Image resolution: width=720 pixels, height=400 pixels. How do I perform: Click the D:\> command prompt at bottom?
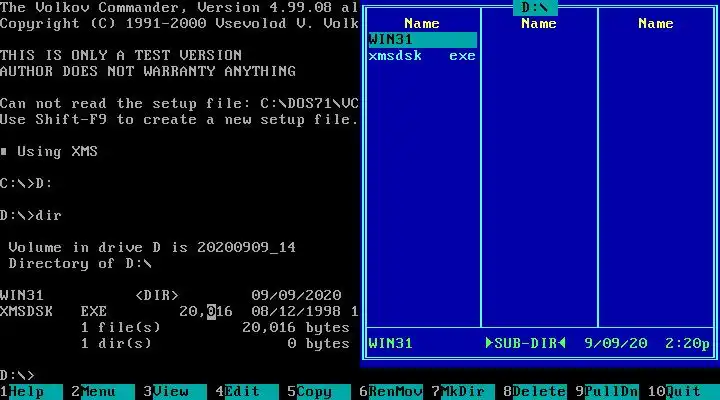coord(17,375)
